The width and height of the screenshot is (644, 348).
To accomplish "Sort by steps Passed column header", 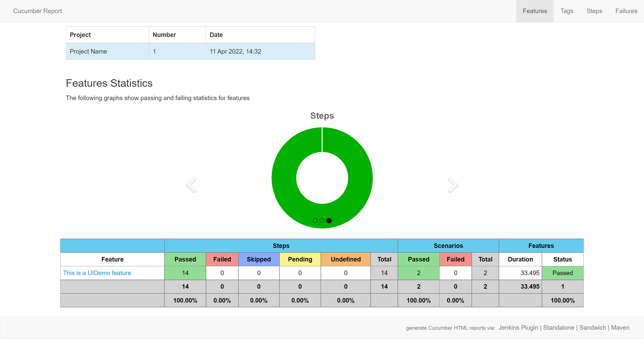I will pyautogui.click(x=185, y=259).
